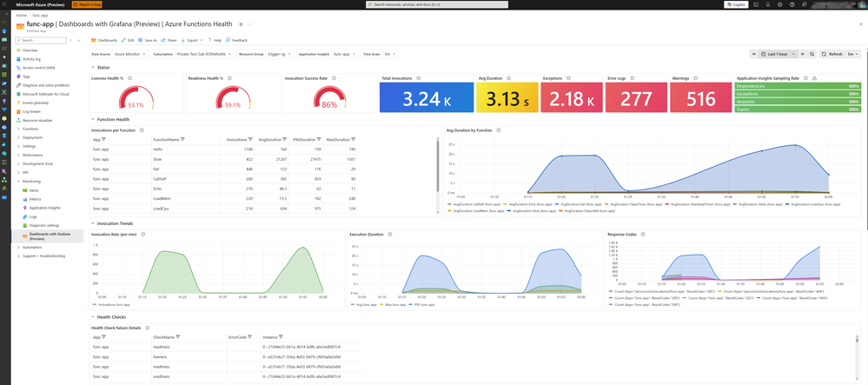
Task: Open the Resource Group trigger-rg dropdown
Action: pos(281,54)
